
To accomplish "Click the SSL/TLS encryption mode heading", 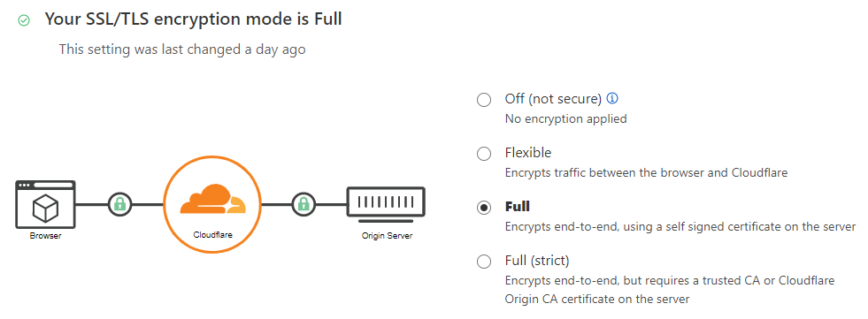I will pyautogui.click(x=193, y=19).
